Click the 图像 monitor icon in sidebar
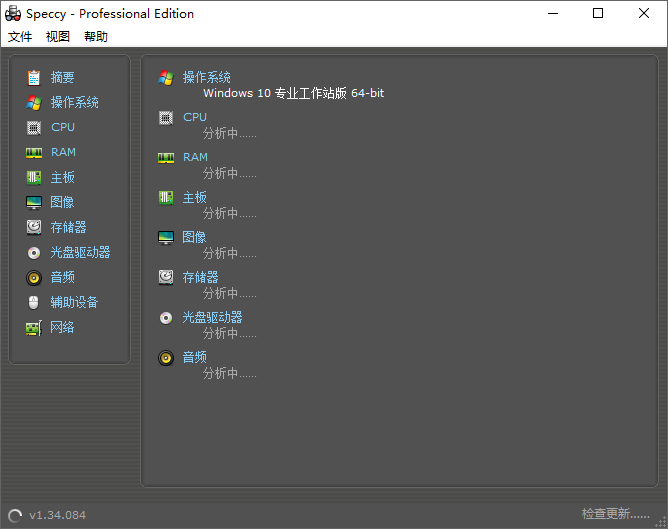The width and height of the screenshot is (668, 529). (x=34, y=203)
